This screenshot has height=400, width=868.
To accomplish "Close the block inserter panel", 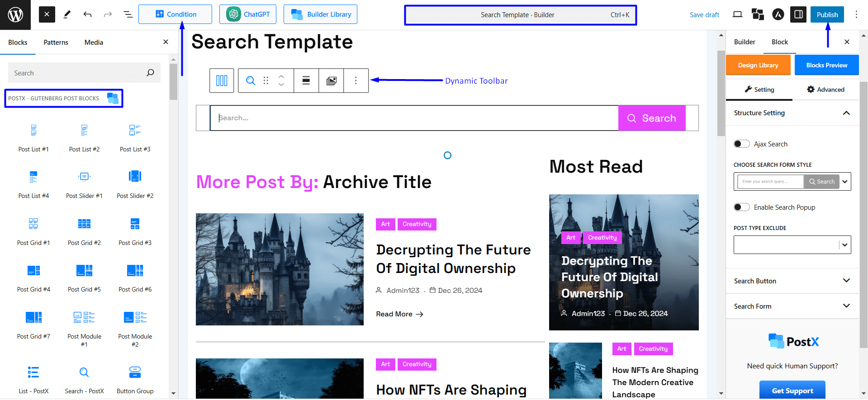I will (166, 42).
